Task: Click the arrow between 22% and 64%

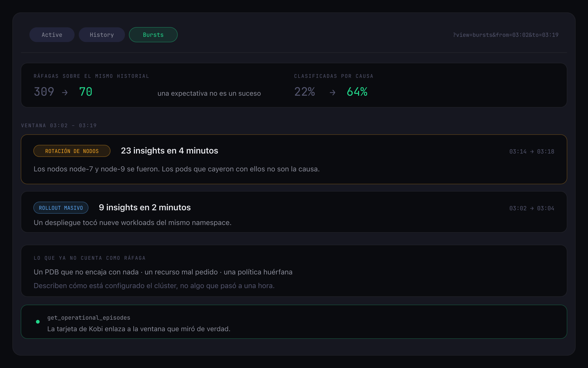Action: tap(332, 93)
